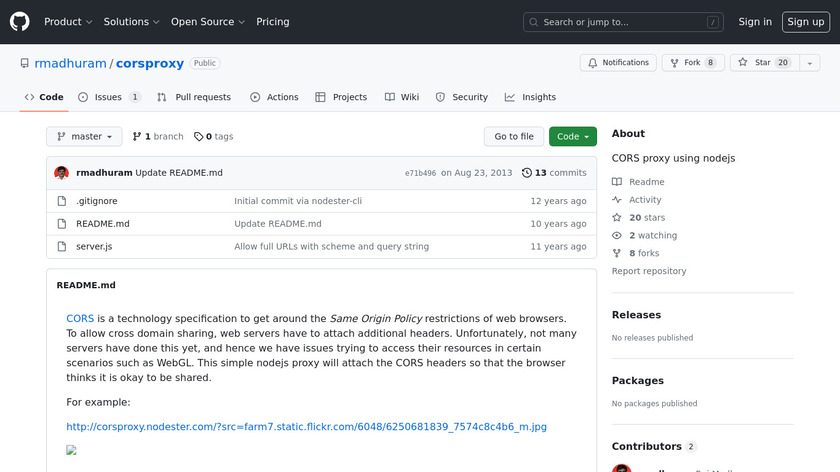
Task: Open the Update README.md commit in README.md row
Action: click(x=278, y=224)
